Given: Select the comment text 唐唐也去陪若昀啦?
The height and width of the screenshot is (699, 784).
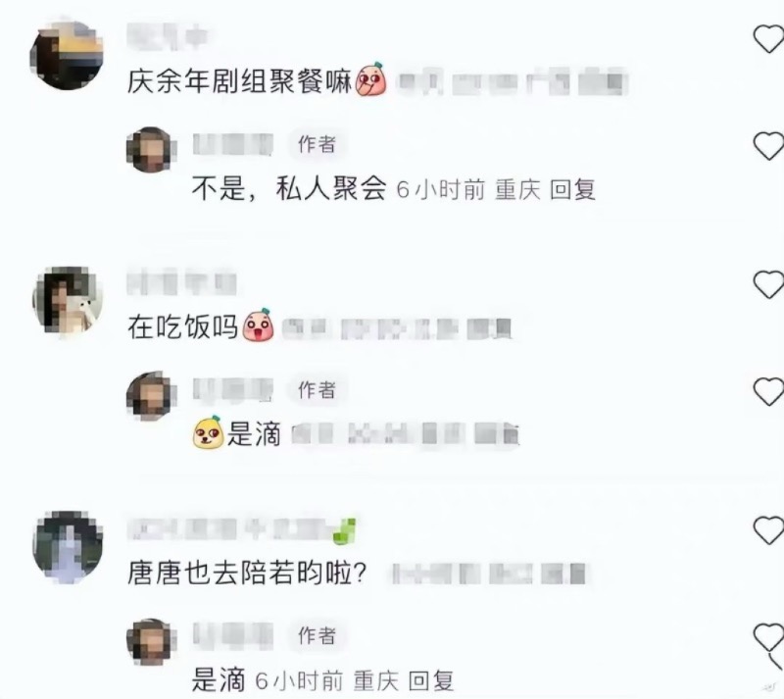Looking at the screenshot, I should click(248, 573).
